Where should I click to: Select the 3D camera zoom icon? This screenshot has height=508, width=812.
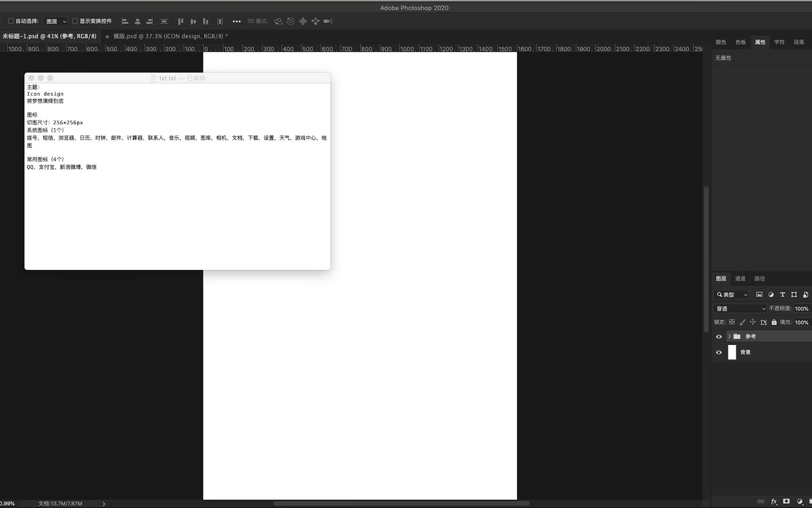click(328, 21)
